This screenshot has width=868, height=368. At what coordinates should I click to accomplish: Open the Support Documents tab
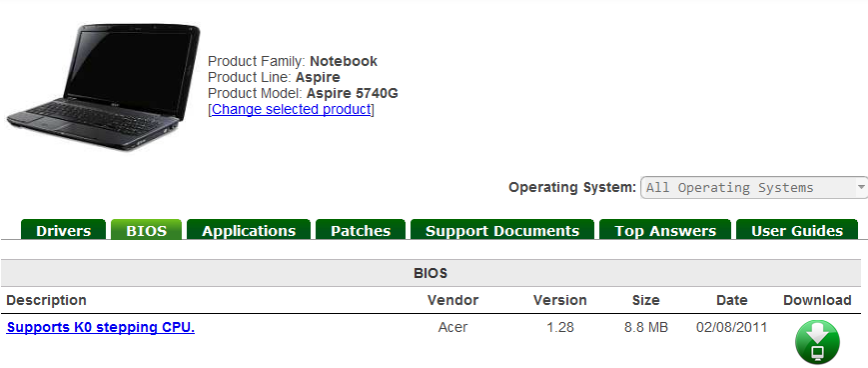point(502,230)
